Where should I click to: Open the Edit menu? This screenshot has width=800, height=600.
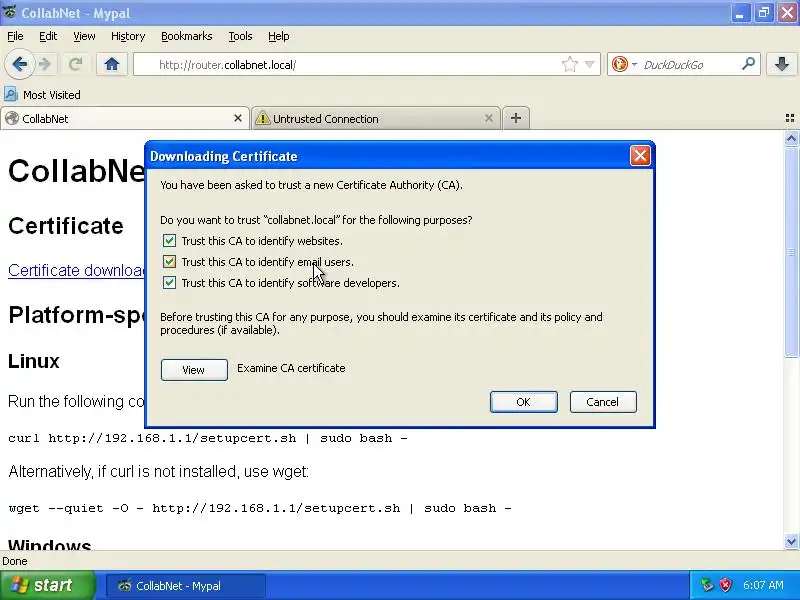48,36
